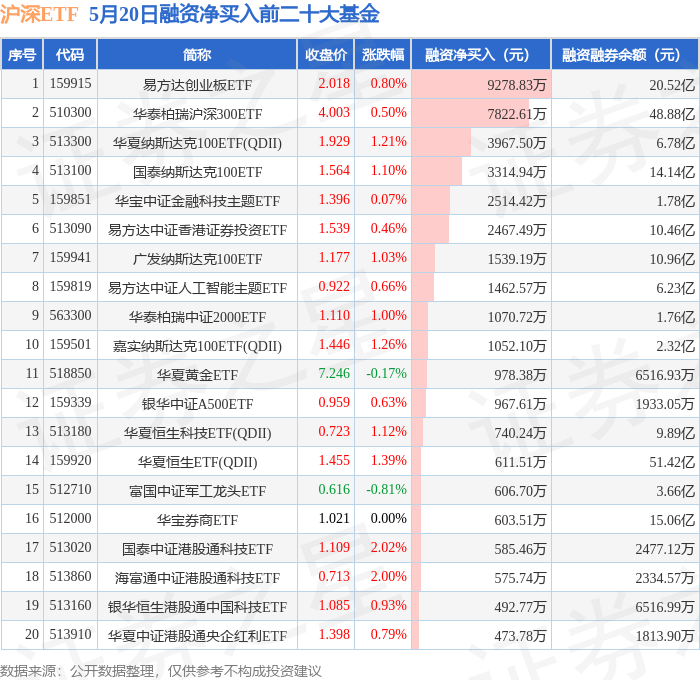Select 海富通中证港股通科技ETF name

pos(197,578)
